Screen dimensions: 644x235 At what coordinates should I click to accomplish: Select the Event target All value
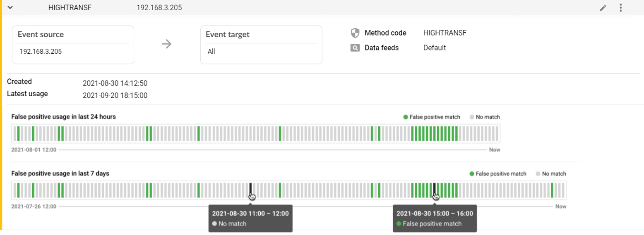coord(211,52)
